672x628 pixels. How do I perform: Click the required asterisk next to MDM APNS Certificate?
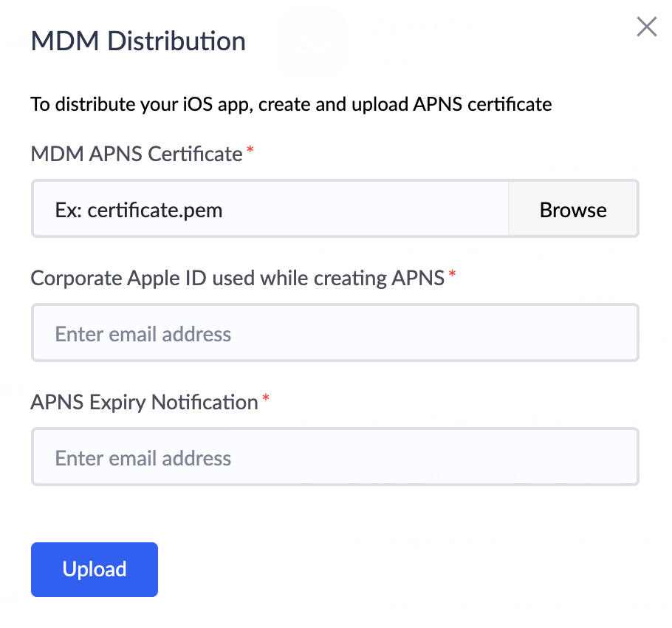[249, 150]
